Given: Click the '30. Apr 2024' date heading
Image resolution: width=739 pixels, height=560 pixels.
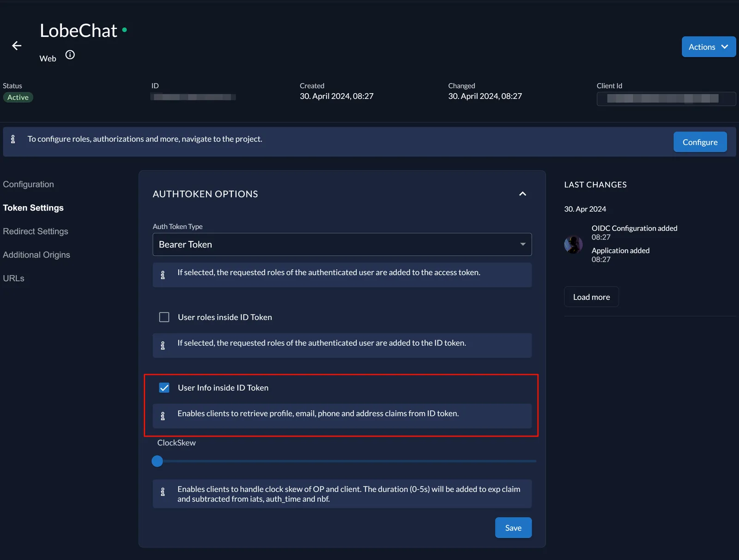Looking at the screenshot, I should click(x=585, y=209).
